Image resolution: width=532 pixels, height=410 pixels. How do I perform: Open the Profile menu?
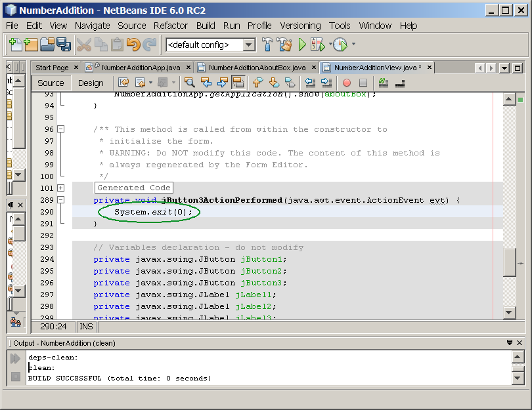[259, 26]
